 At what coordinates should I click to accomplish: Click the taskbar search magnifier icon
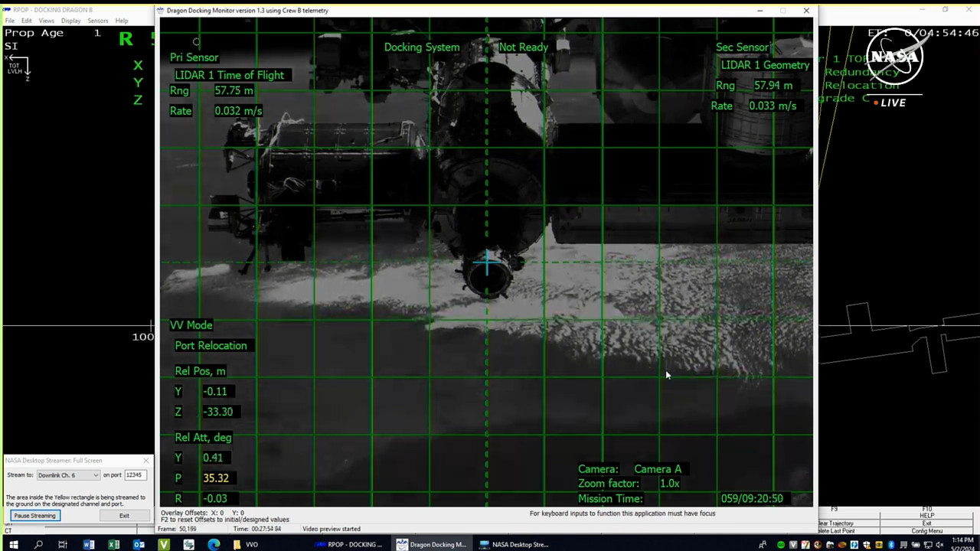(38, 544)
